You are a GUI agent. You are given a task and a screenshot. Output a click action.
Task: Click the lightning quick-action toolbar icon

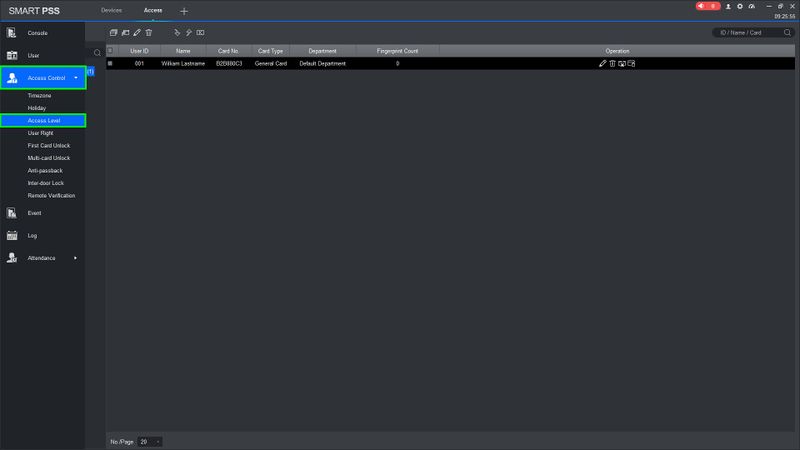(189, 33)
